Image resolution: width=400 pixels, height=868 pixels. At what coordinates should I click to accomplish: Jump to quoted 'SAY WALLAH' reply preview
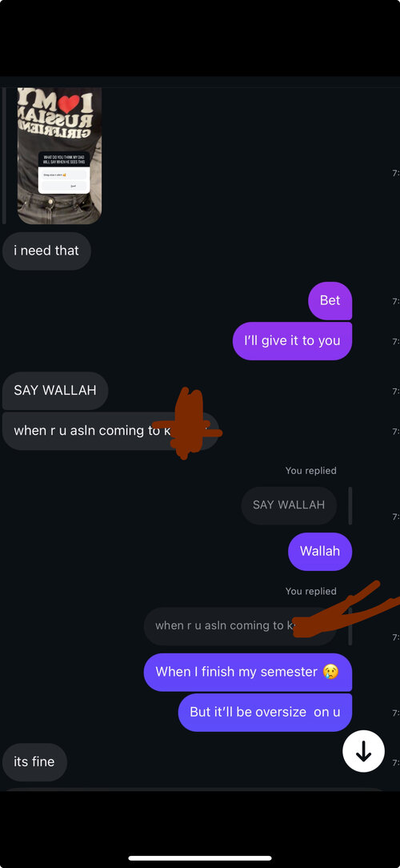coord(289,504)
